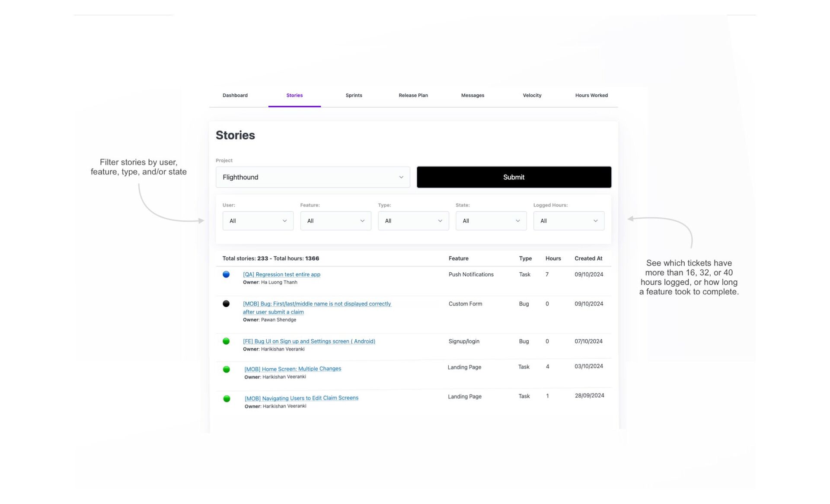Click green status dot of Sign up bug story

point(226,341)
